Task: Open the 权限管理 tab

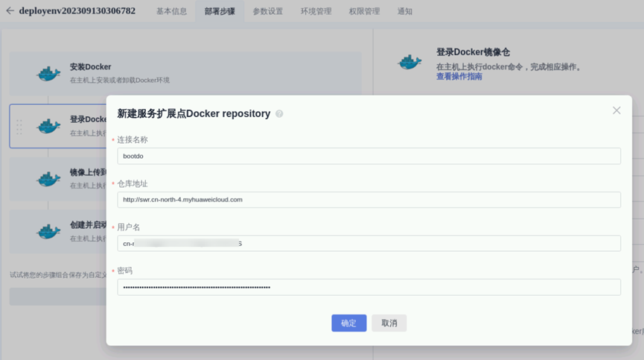Action: pyautogui.click(x=364, y=11)
